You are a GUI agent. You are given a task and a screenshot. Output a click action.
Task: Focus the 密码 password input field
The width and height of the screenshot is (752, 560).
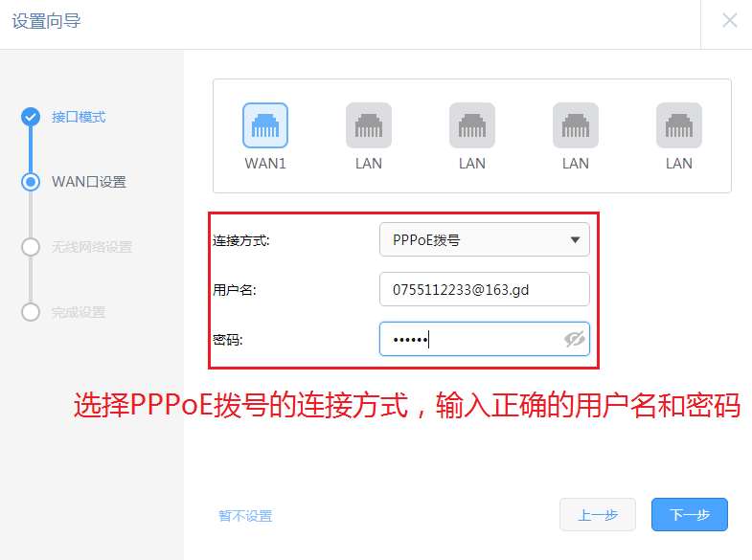tap(485, 339)
